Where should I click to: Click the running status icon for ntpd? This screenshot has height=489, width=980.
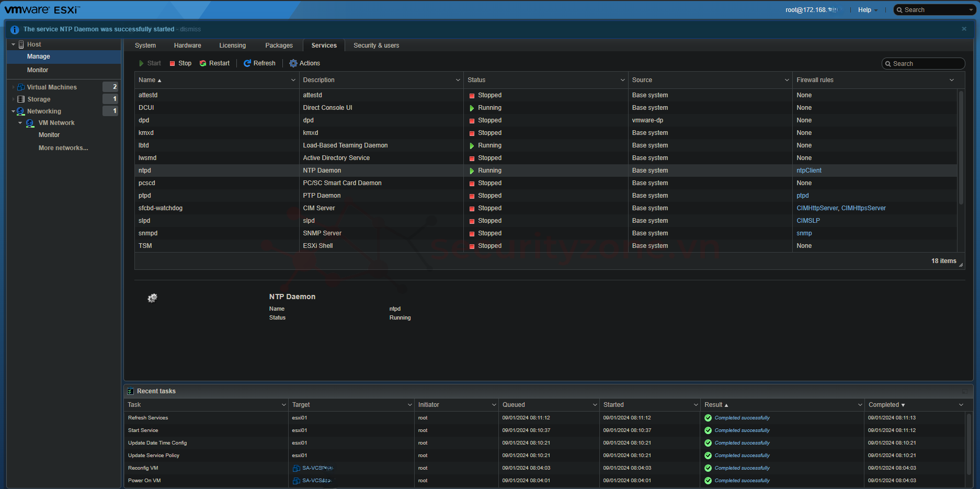(472, 171)
